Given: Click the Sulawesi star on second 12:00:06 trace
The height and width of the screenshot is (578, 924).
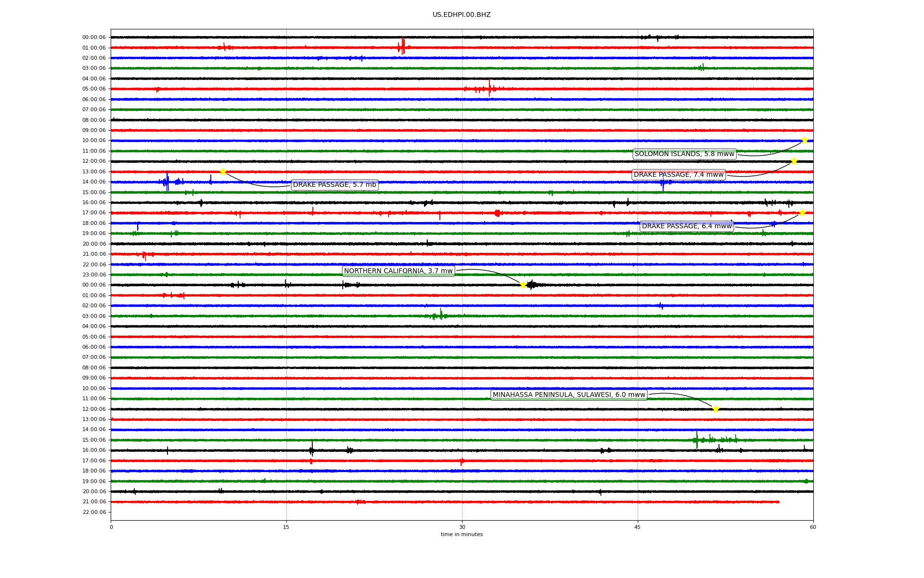Looking at the screenshot, I should tap(716, 409).
